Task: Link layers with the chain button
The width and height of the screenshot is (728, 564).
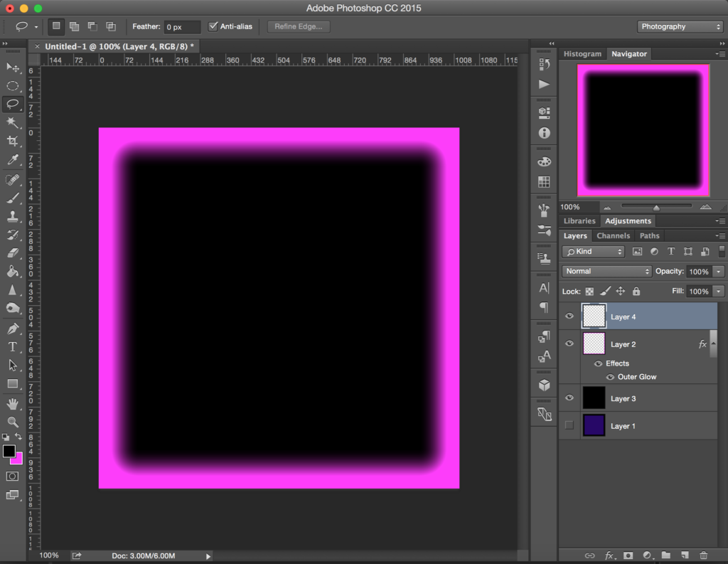Action: (x=589, y=555)
